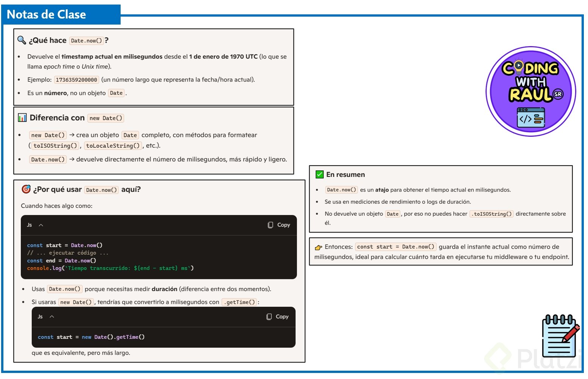
Task: Click the pointing hand icon before "Entonces"
Action: 319,248
